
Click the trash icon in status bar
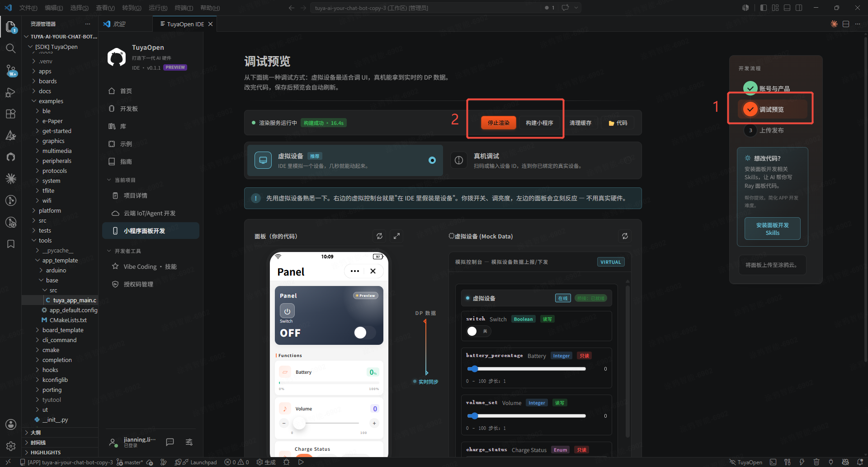click(816, 462)
